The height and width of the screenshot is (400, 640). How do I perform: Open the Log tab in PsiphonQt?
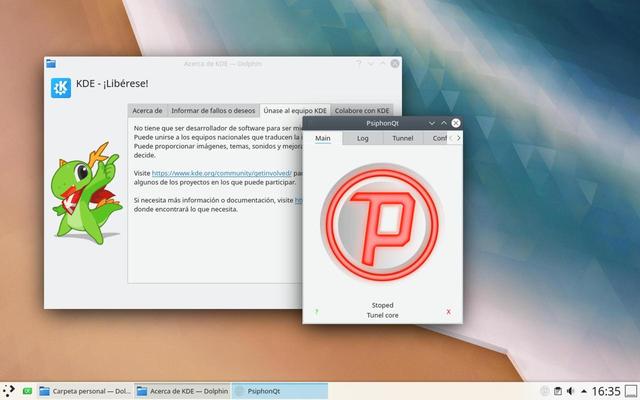(362, 138)
